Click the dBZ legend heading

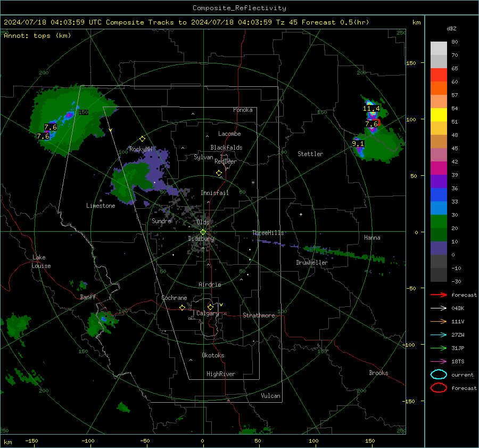(451, 29)
